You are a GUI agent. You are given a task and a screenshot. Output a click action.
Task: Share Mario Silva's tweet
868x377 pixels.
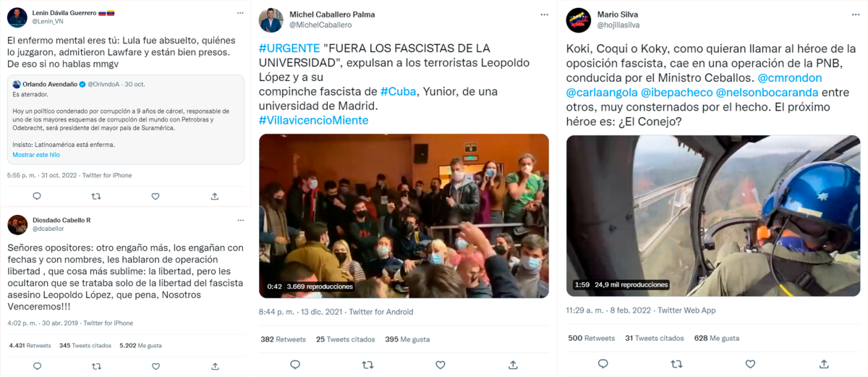pos(820,363)
